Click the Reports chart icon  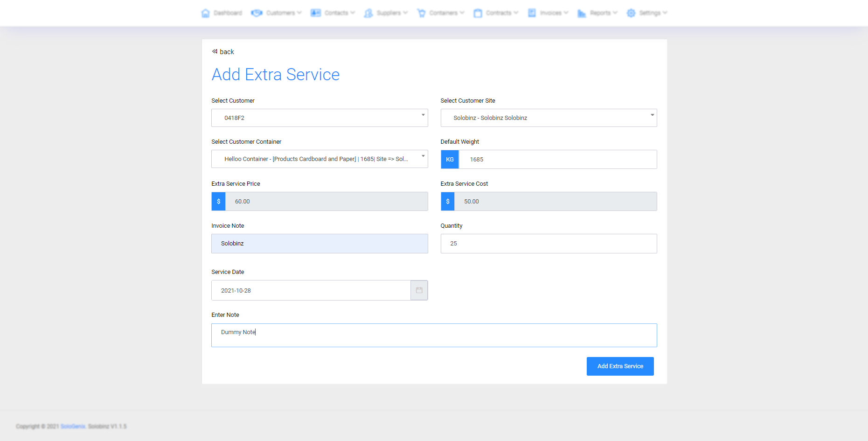click(x=582, y=13)
